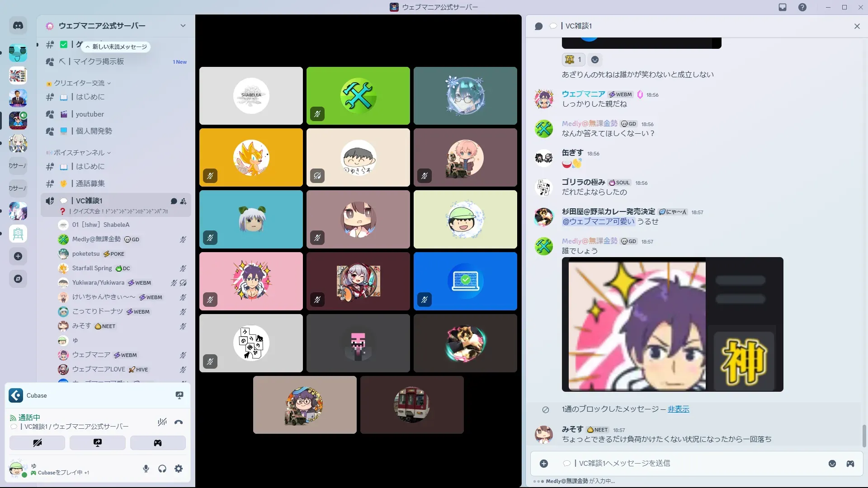Toggle headphone deafen

tap(162, 469)
